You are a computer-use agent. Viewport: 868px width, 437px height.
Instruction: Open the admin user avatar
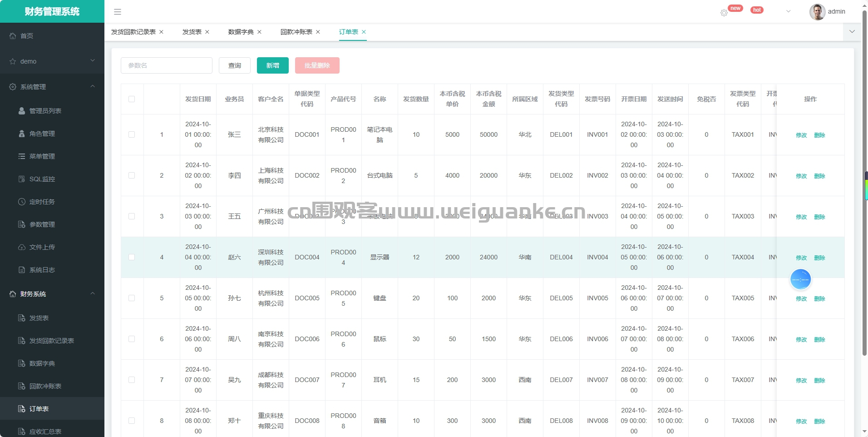click(x=817, y=12)
